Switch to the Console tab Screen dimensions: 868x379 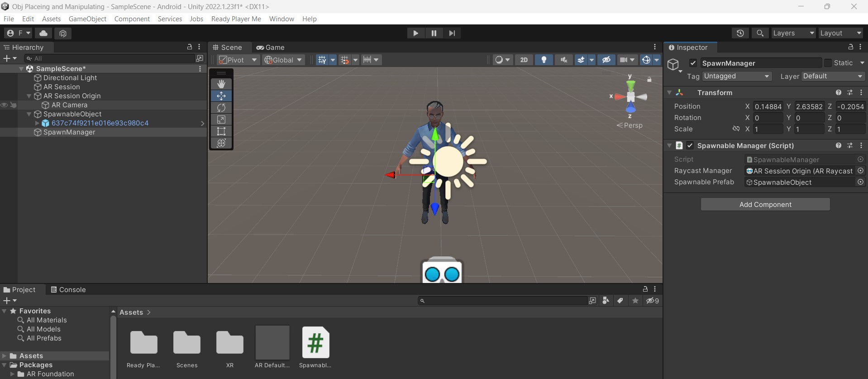point(68,289)
